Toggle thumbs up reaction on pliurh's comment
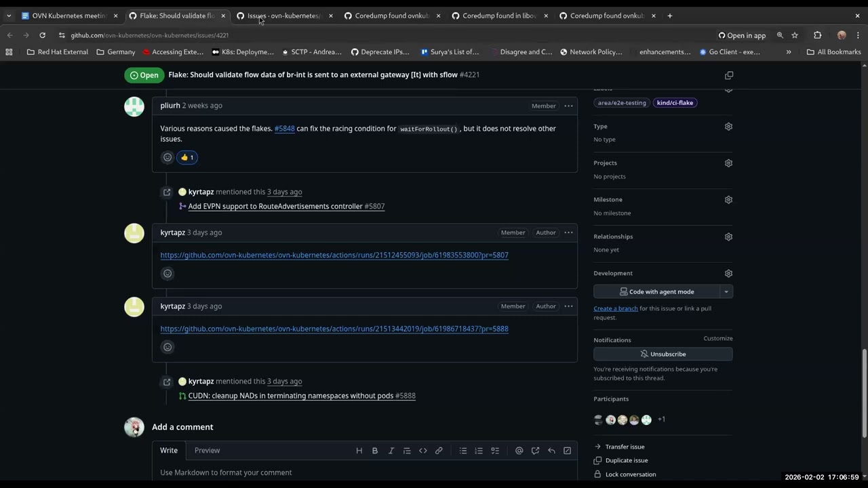The height and width of the screenshot is (488, 868). click(187, 157)
